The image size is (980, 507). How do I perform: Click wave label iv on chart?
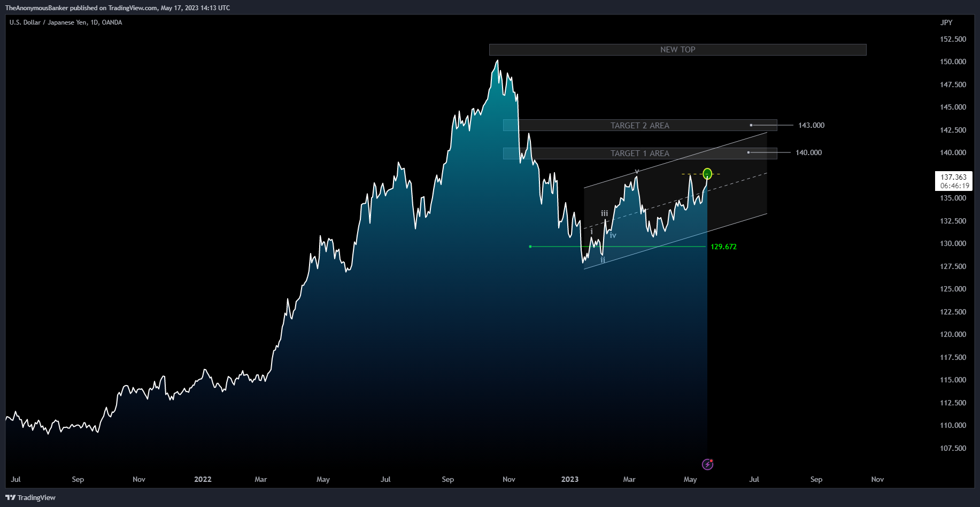(x=613, y=235)
